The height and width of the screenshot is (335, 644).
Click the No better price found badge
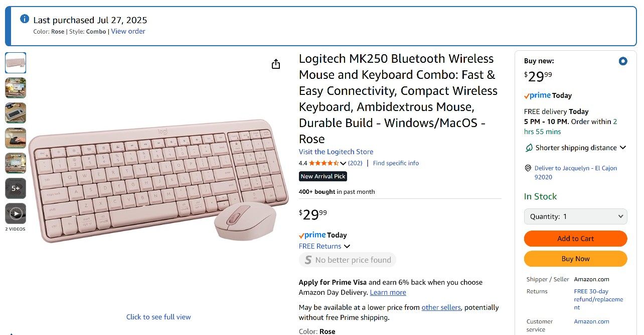pyautogui.click(x=348, y=260)
